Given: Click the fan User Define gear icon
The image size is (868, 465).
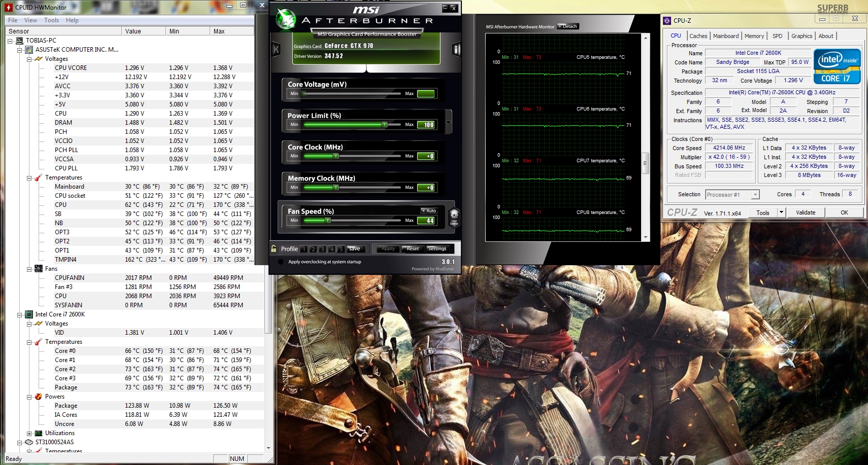Looking at the screenshot, I should (x=454, y=216).
